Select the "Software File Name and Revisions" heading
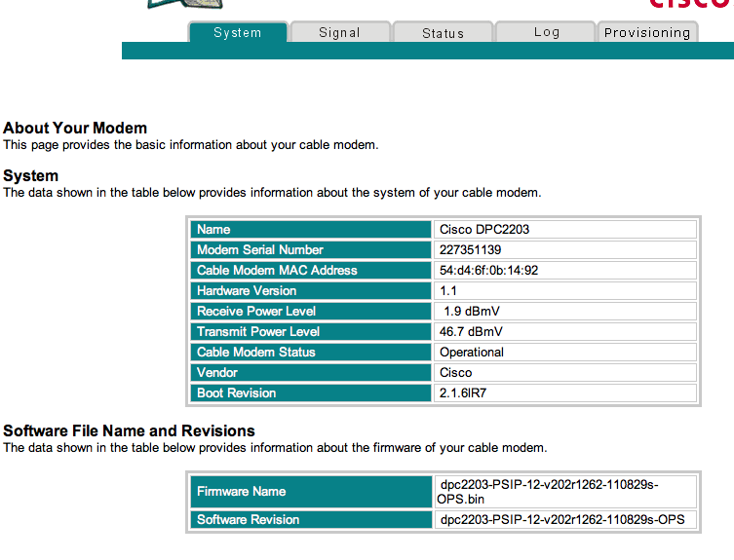The height and width of the screenshot is (560, 734). coord(129,430)
